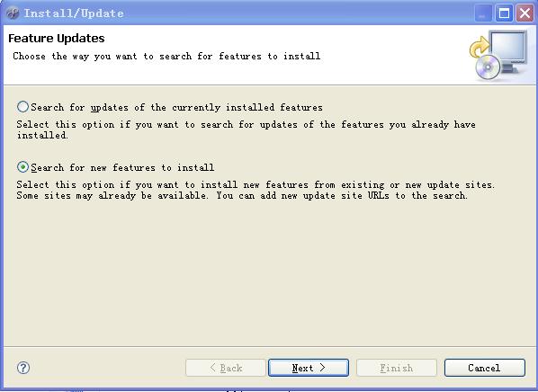Click the computer and CD wizard banner image

(499, 55)
